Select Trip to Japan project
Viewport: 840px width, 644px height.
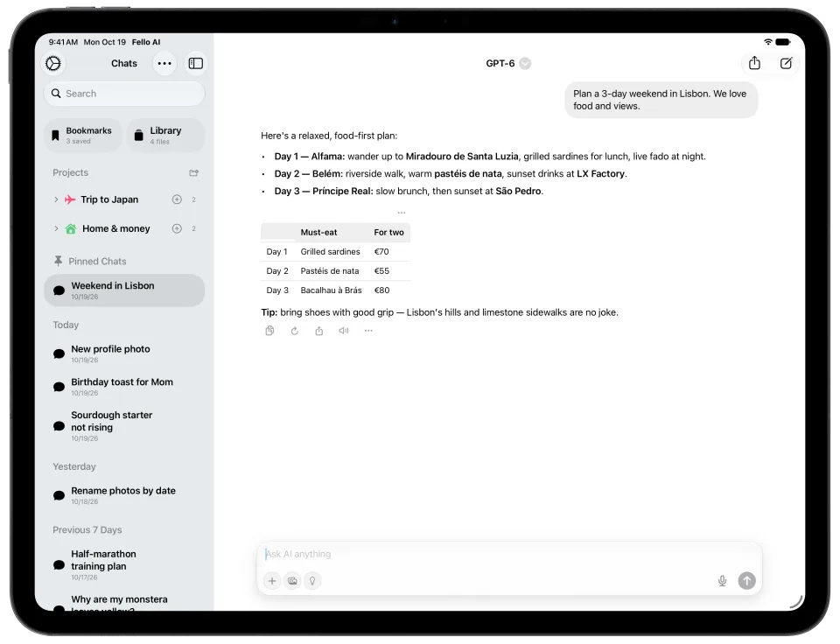[x=109, y=199]
